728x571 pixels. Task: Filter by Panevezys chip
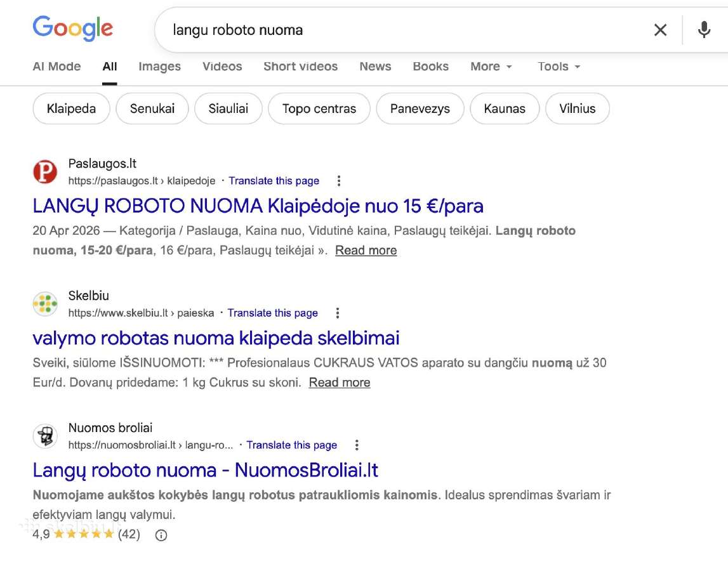pos(420,108)
